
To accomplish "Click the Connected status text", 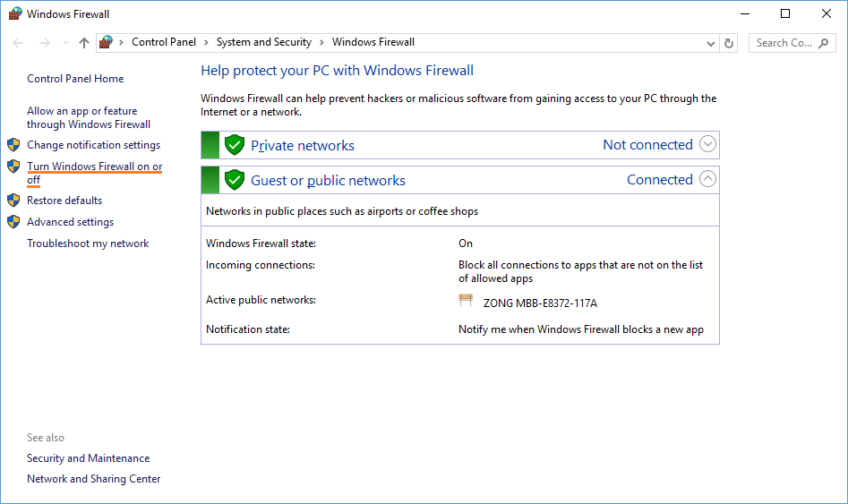I will click(x=659, y=180).
